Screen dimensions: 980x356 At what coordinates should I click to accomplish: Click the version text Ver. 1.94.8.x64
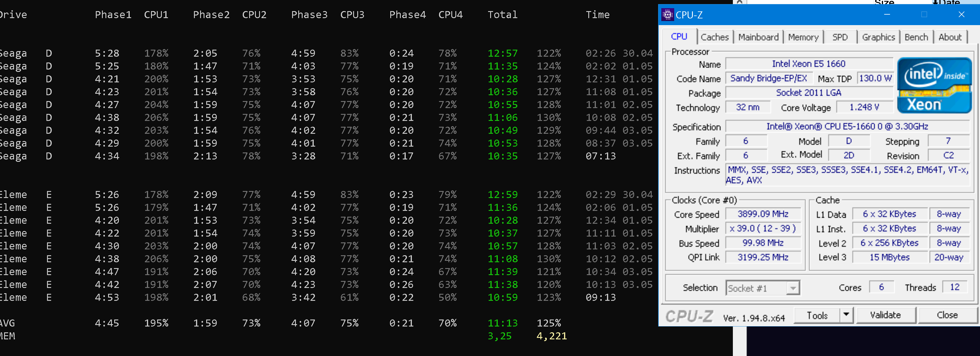pyautogui.click(x=754, y=318)
